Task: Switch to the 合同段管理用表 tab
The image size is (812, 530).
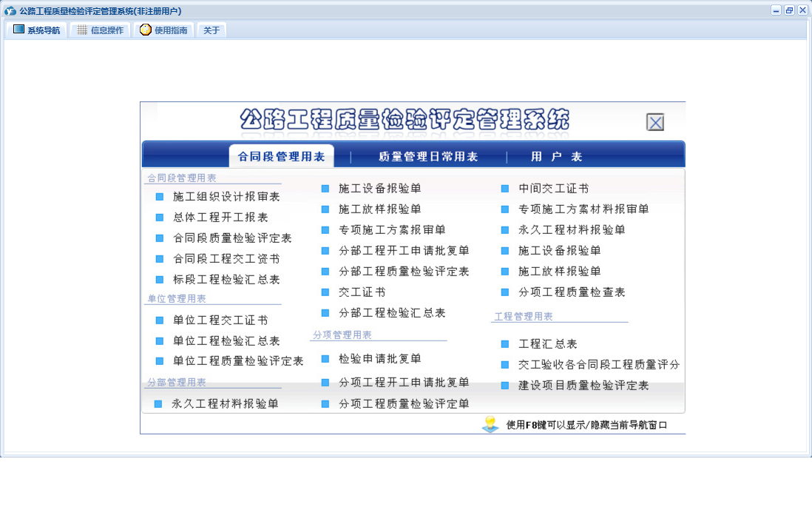Action: pyautogui.click(x=281, y=157)
